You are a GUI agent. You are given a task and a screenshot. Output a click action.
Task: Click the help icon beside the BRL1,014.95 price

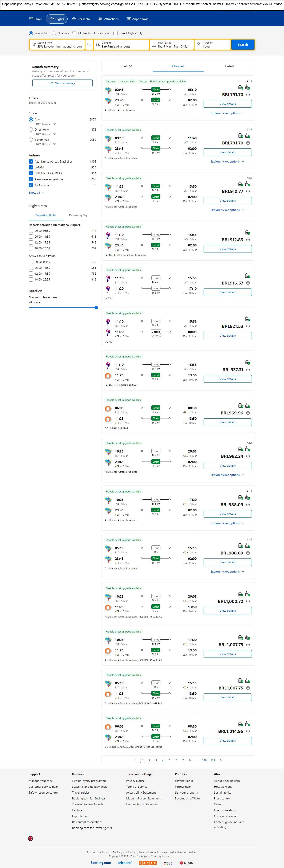(248, 731)
